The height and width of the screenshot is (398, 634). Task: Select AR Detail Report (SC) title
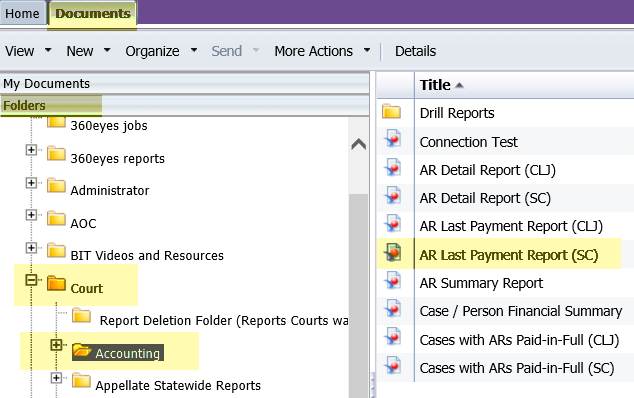click(485, 198)
